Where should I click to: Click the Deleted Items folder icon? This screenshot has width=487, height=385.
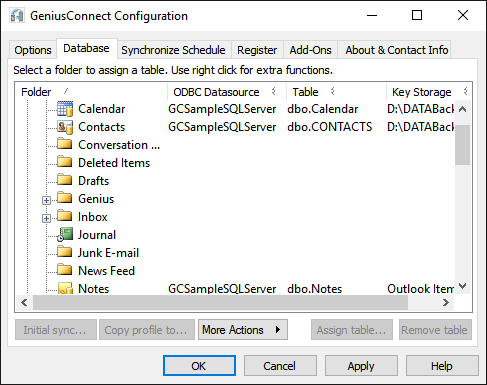pos(65,162)
